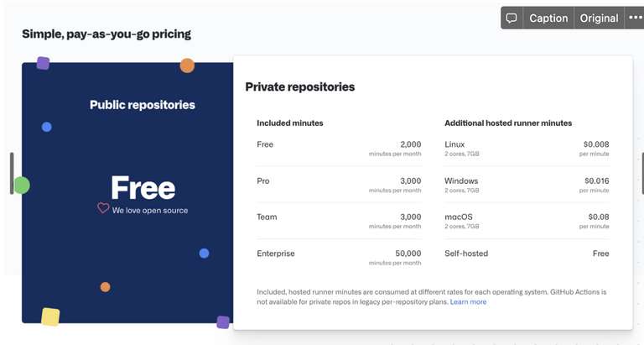Image resolution: width=644 pixels, height=345 pixels.
Task: Click the Private repositories heading
Action: click(300, 86)
